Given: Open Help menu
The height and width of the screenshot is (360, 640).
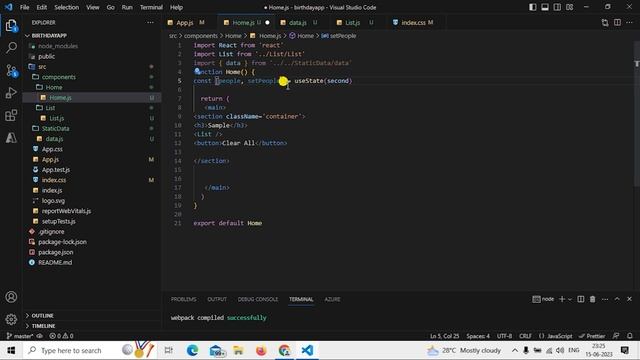Looking at the screenshot, I should coord(176,7).
